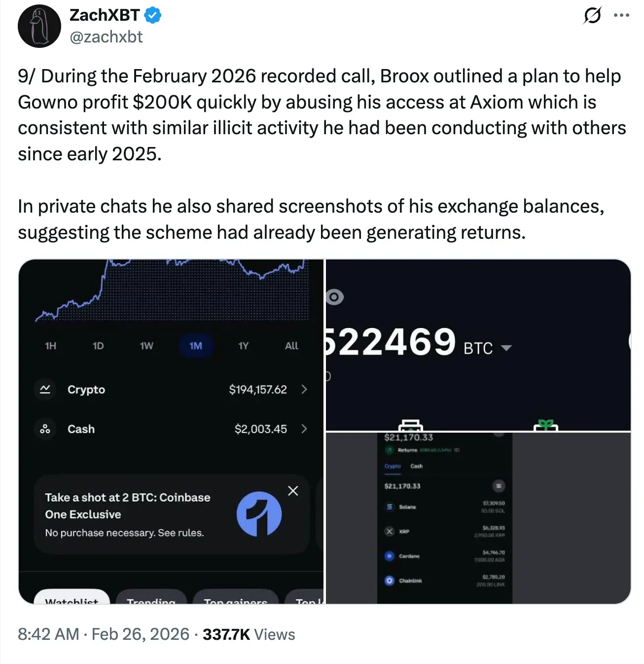Select the XRP asset icon
The image size is (644, 664).
tap(389, 532)
